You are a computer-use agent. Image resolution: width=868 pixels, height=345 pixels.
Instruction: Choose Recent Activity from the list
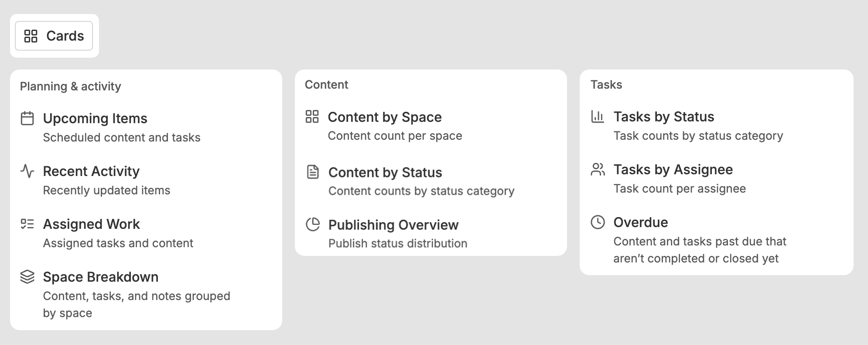pyautogui.click(x=91, y=171)
